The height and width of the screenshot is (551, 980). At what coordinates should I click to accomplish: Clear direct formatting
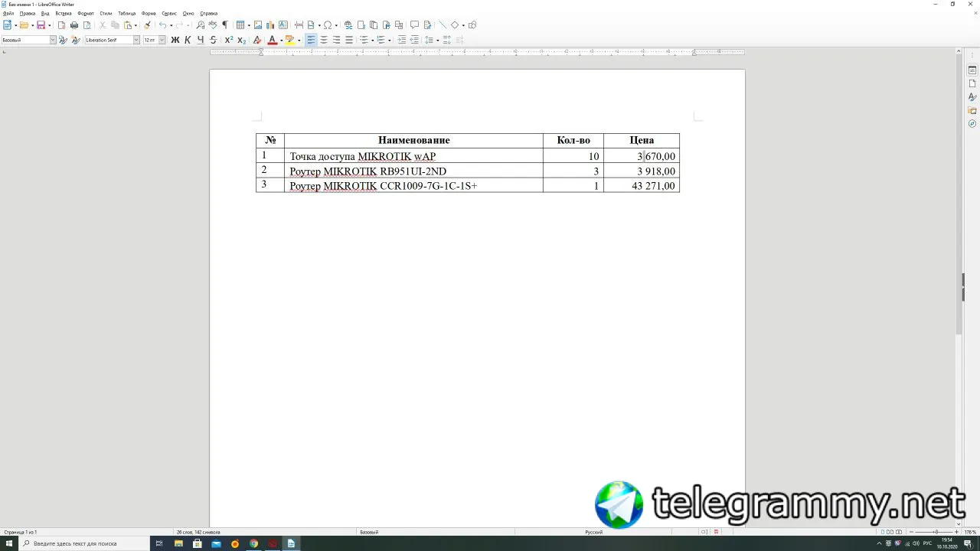point(257,40)
